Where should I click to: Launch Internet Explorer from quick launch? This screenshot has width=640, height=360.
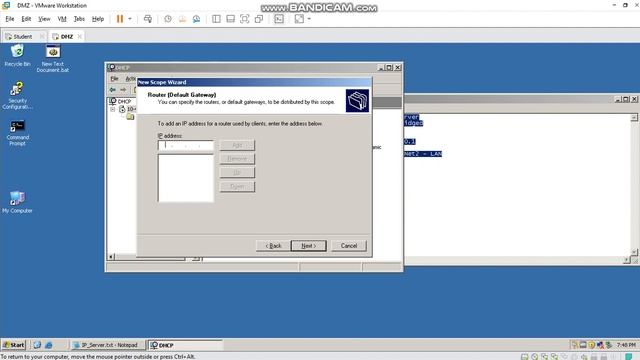click(x=49, y=345)
